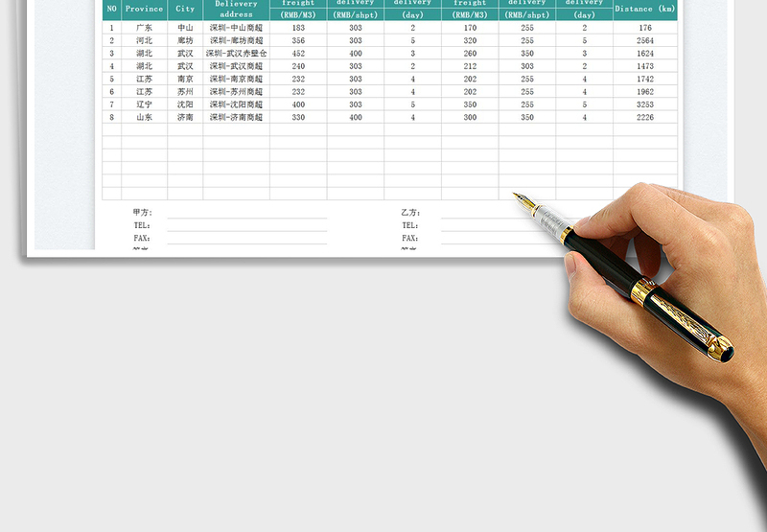Click the 济南 city cell
This screenshot has width=767, height=532.
pyautogui.click(x=185, y=117)
